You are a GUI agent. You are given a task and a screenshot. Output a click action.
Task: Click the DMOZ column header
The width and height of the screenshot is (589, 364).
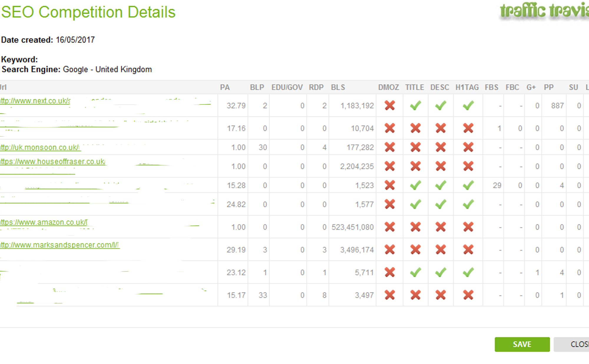(389, 87)
